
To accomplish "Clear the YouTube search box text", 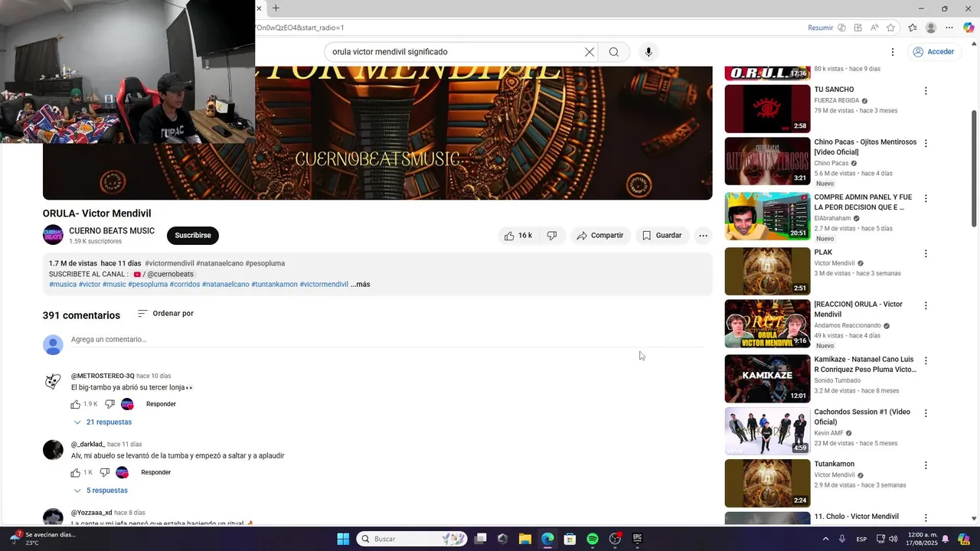I will pos(589,52).
